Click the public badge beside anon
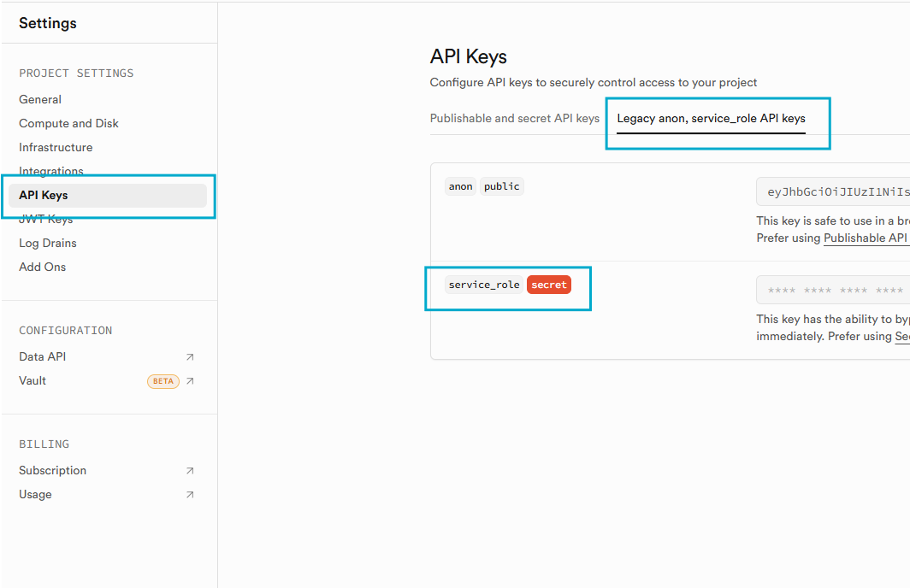910x588 pixels. 502,185
